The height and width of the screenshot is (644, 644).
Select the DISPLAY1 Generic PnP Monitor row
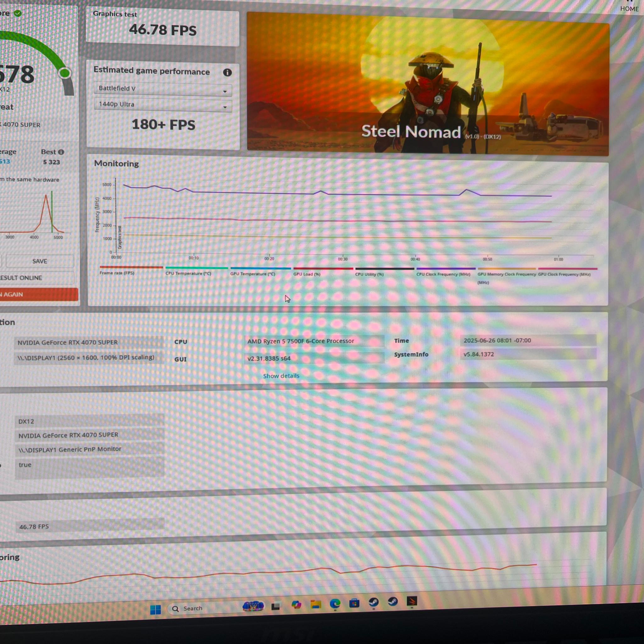coord(89,449)
